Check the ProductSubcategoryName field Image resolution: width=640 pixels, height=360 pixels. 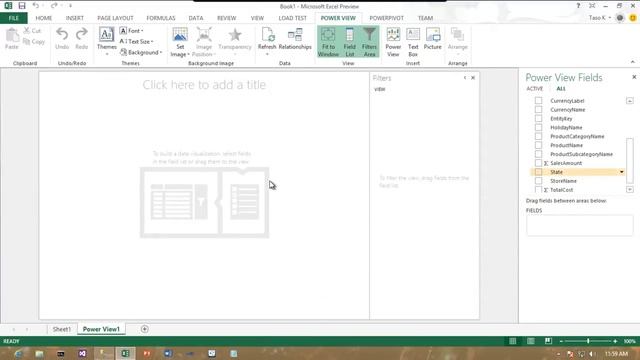click(x=538, y=154)
